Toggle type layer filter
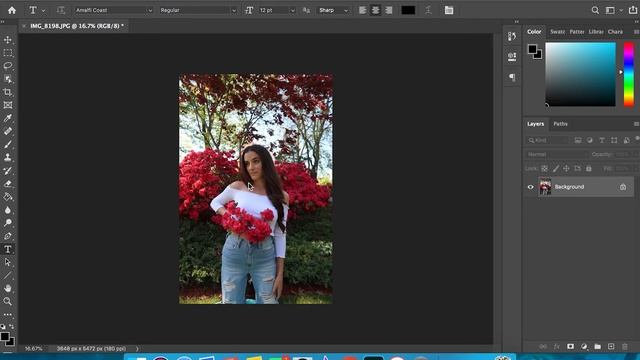This screenshot has width=640, height=360. pos(602,140)
